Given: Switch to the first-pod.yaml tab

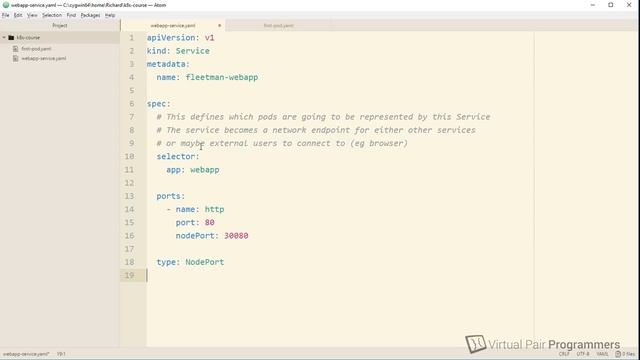Looking at the screenshot, I should point(278,25).
